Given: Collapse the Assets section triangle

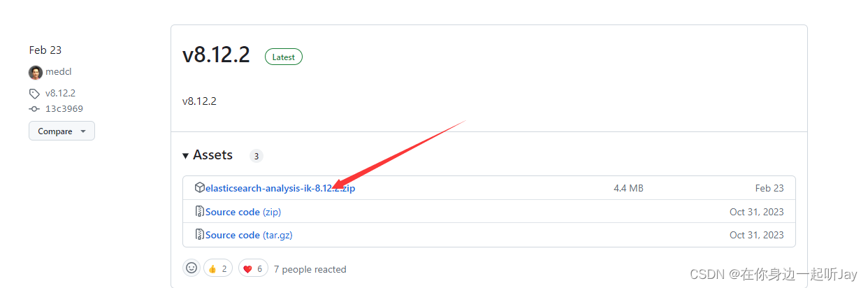Looking at the screenshot, I should tap(186, 156).
